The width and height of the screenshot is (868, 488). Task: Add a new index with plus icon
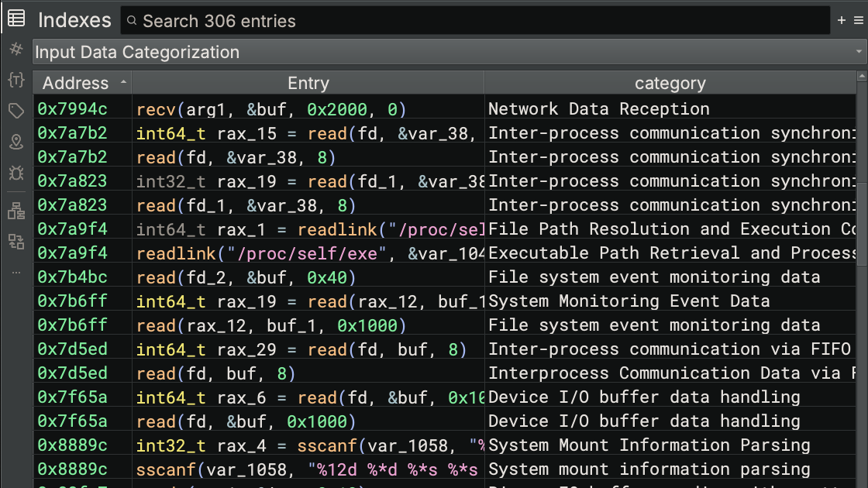(x=842, y=20)
